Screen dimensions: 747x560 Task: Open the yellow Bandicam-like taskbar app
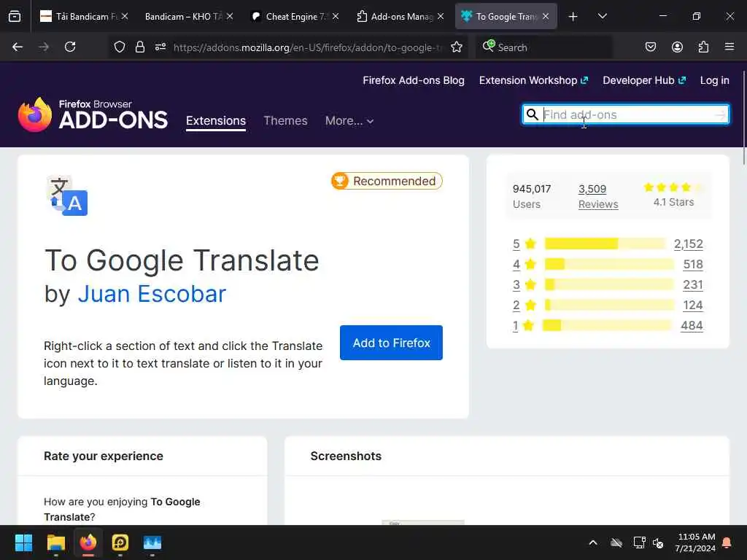[x=120, y=542]
